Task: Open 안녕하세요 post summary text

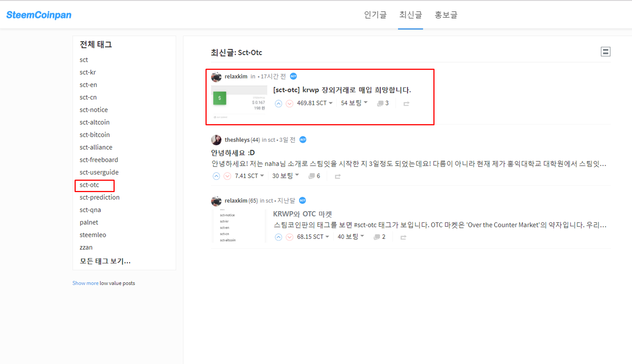Action: tap(409, 164)
